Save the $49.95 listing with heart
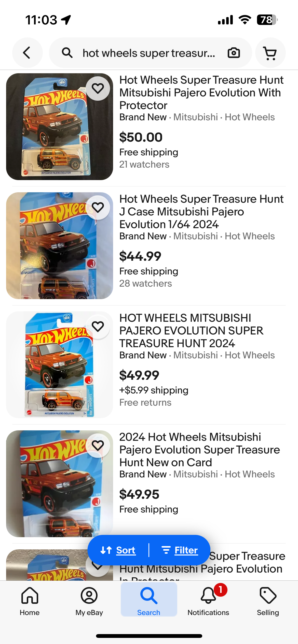Image resolution: width=298 pixels, height=644 pixels. click(x=98, y=446)
